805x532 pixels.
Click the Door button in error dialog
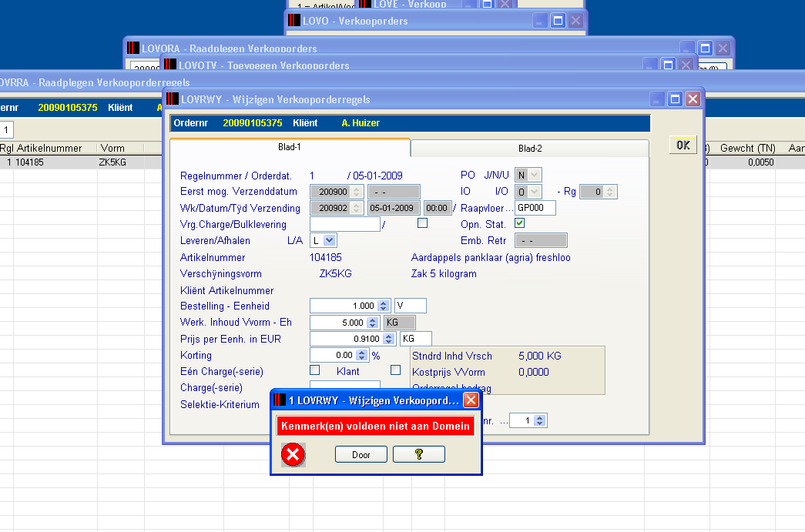361,454
